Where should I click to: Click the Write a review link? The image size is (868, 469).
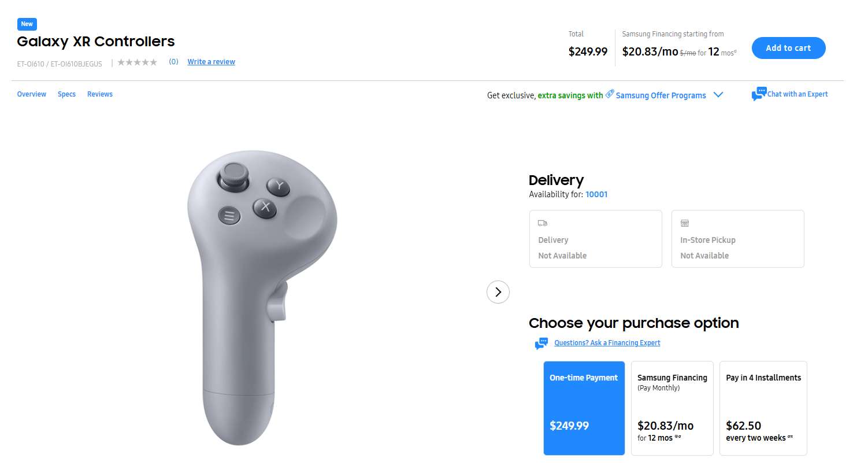click(x=211, y=62)
